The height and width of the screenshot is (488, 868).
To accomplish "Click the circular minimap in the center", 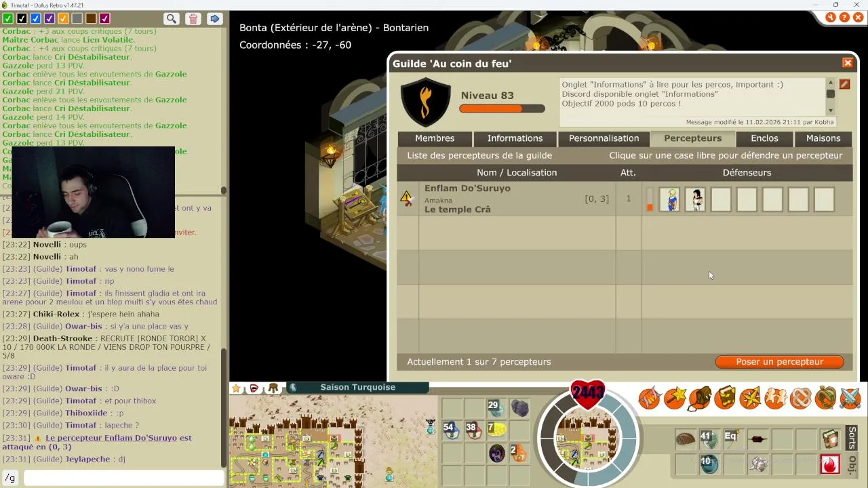I will (x=587, y=437).
